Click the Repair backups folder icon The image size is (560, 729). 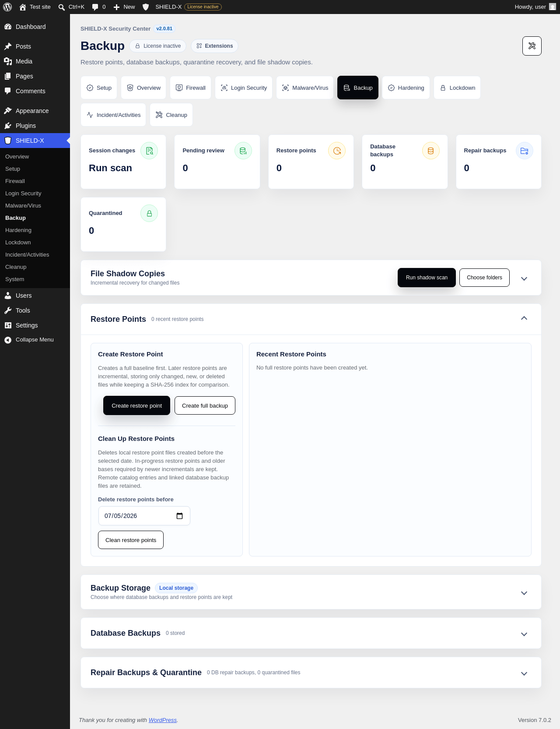click(525, 151)
